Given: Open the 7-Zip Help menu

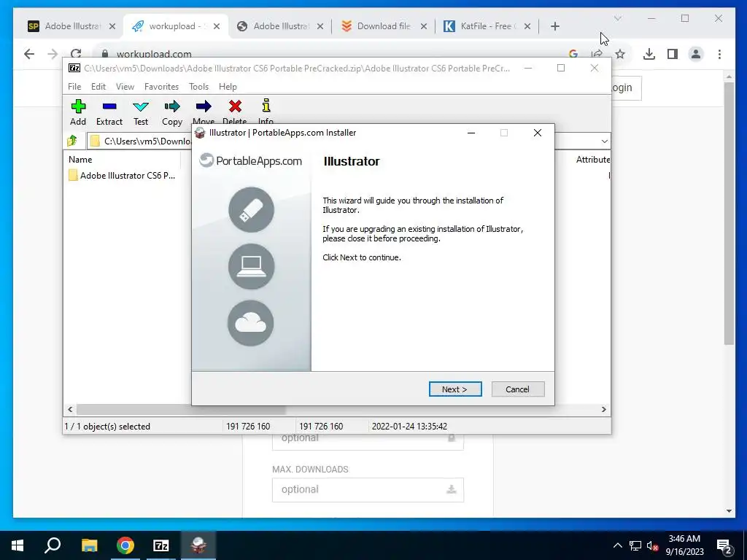Looking at the screenshot, I should pyautogui.click(x=228, y=87).
